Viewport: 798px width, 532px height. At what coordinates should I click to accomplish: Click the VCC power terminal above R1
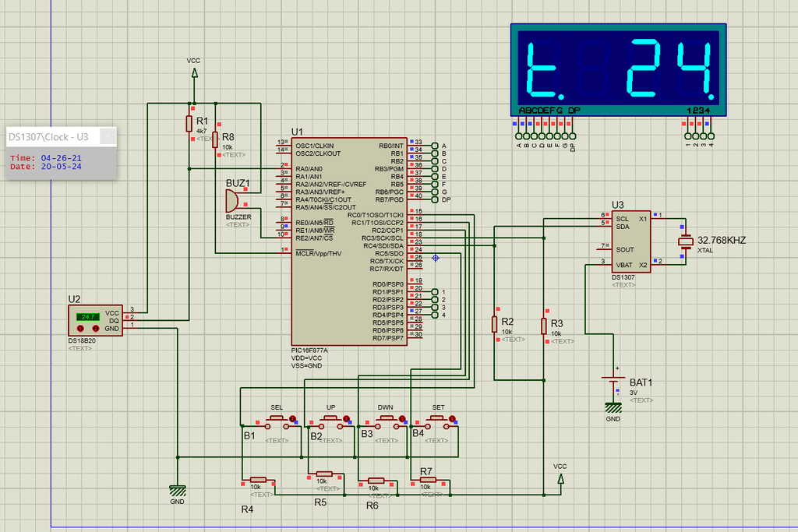pyautogui.click(x=194, y=72)
